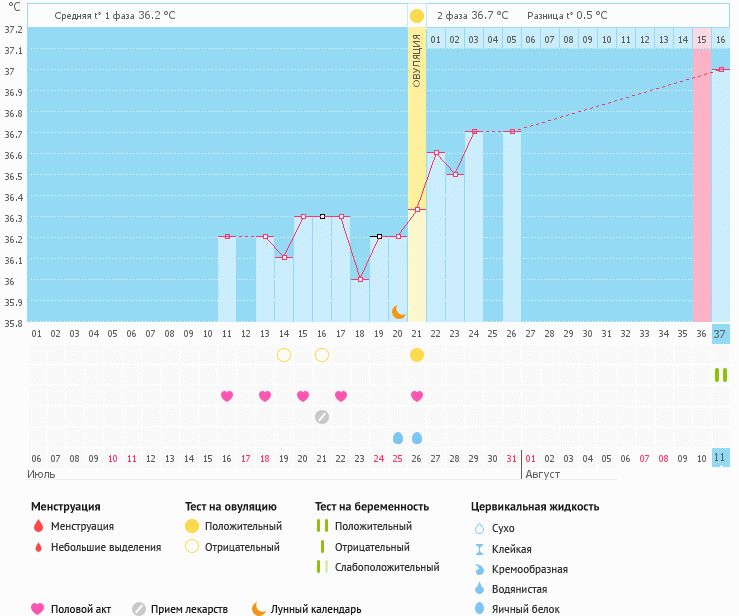Click the Слабоположительный pregnancy test legend icon
This screenshot has height=616, width=739.
pos(322,567)
